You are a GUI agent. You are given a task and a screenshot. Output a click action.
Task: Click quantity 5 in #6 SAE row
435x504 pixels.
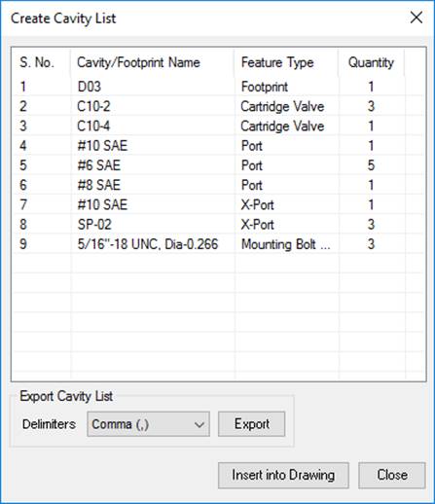point(371,165)
